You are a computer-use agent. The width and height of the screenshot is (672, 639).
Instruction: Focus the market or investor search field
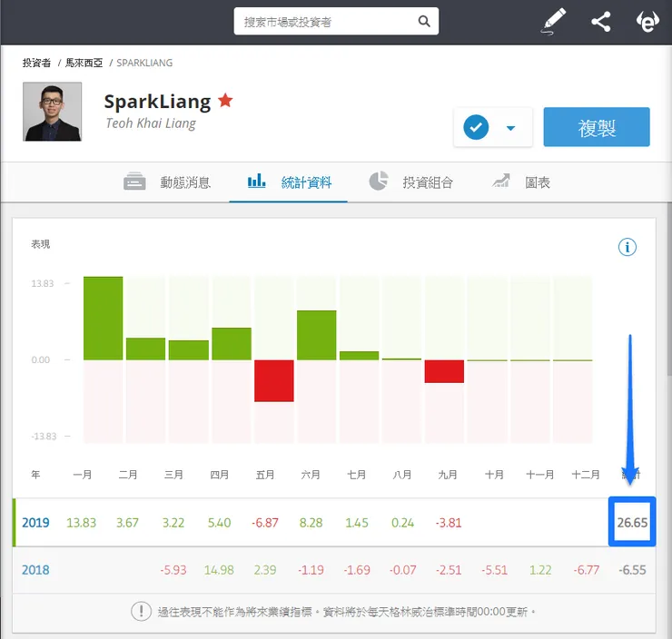click(336, 21)
